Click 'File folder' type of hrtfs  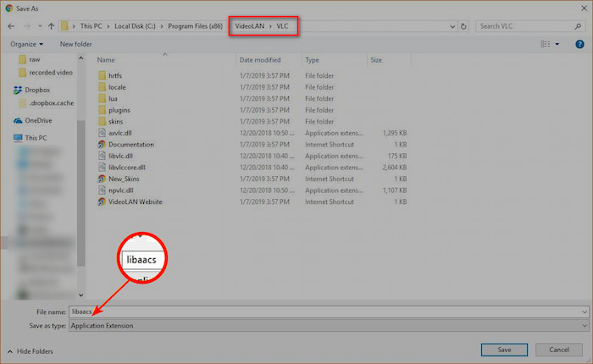[x=319, y=75]
